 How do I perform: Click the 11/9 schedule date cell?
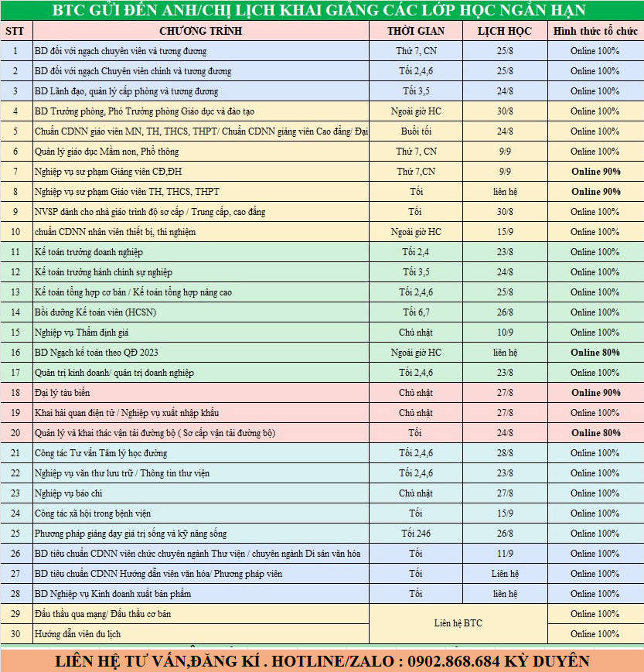click(x=504, y=554)
